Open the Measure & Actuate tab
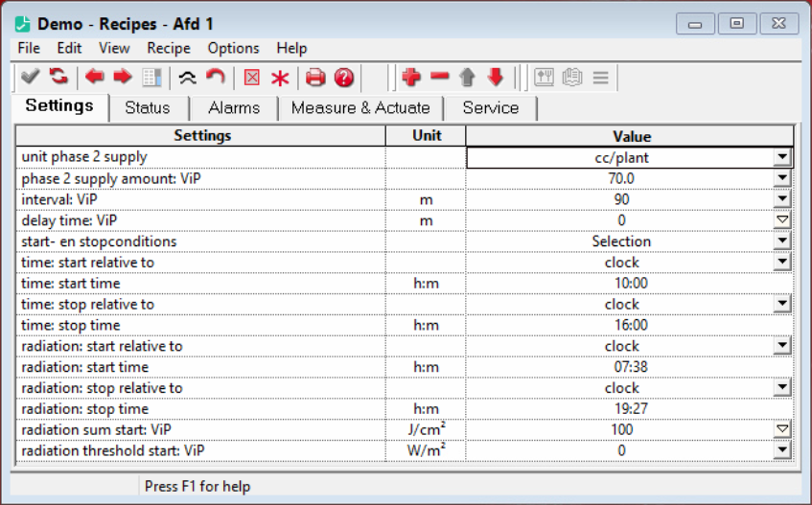This screenshot has height=505, width=812. click(360, 107)
